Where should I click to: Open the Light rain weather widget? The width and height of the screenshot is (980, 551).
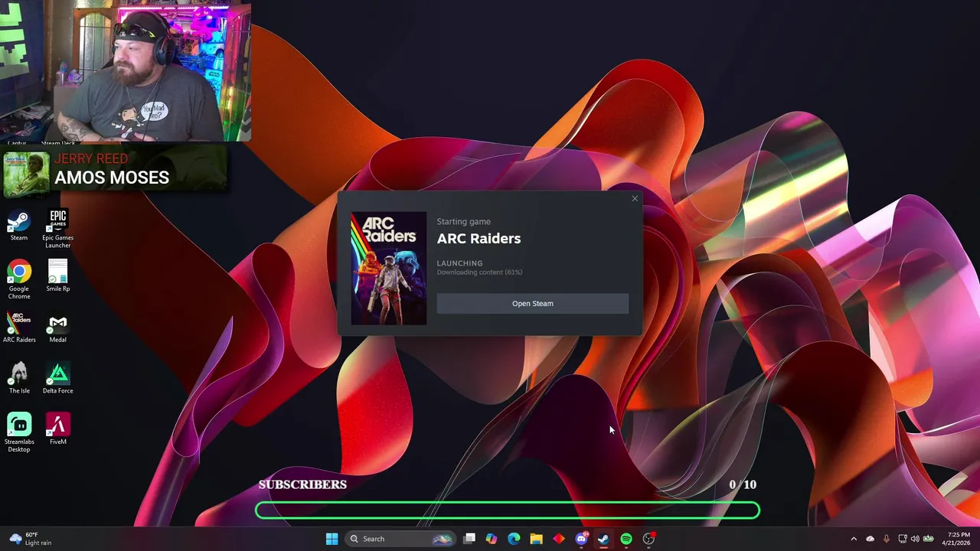click(31, 539)
